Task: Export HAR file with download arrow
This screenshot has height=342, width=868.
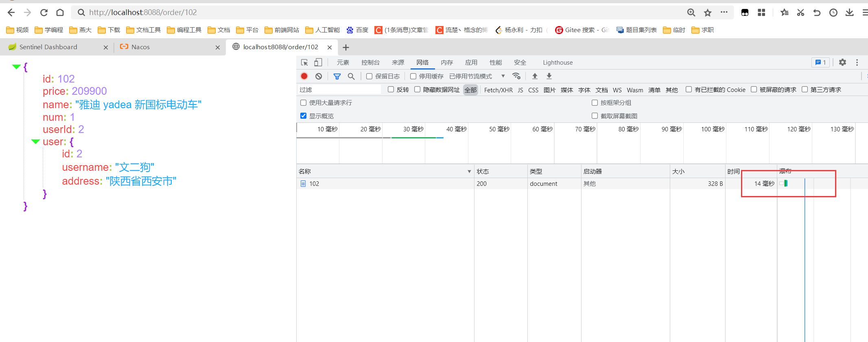Action: tap(549, 76)
